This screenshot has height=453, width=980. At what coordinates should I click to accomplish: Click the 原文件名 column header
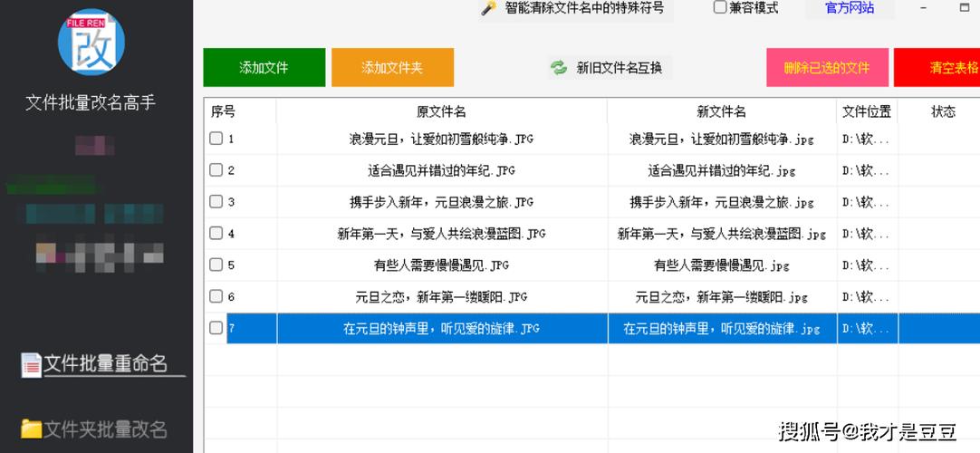441,111
